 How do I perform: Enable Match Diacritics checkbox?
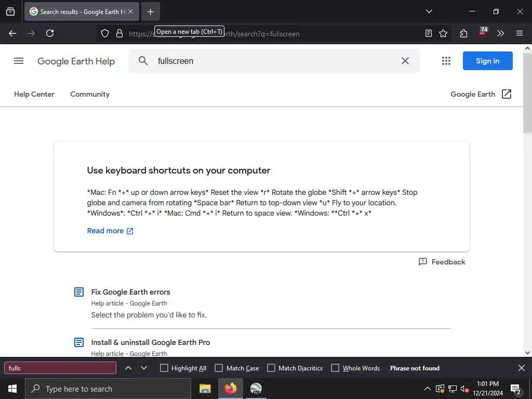(x=271, y=368)
